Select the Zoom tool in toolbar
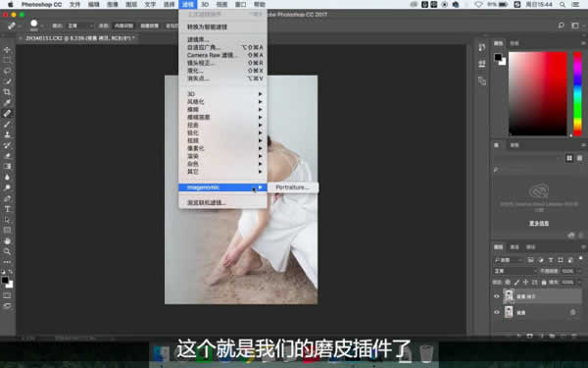 tap(7, 251)
